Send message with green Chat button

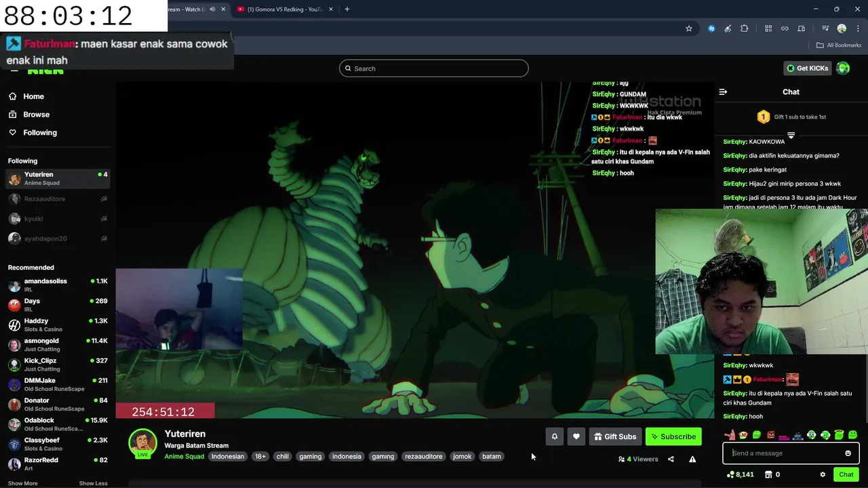coord(846,474)
